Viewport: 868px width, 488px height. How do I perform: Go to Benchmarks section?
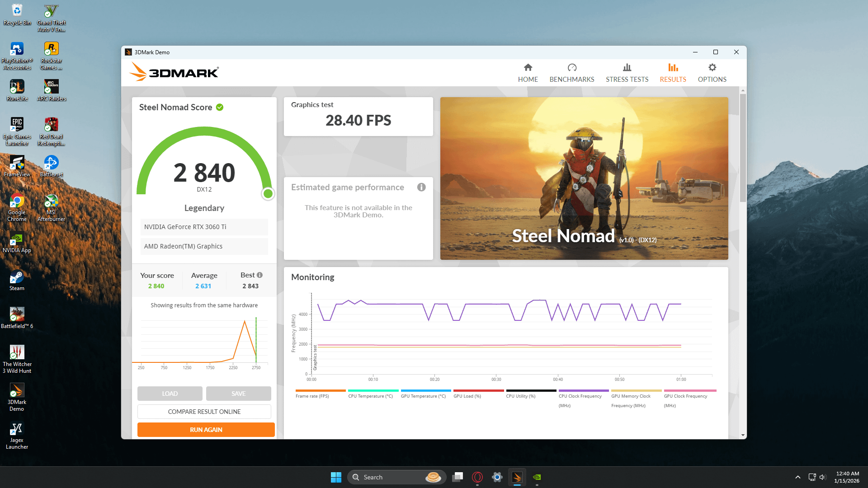[x=571, y=73]
